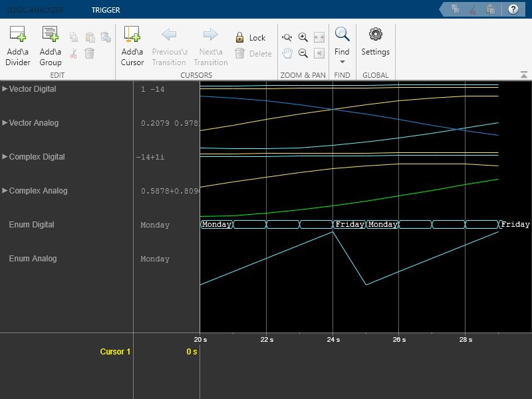This screenshot has height=399, width=532.
Task: Expand the Vector Digital signal
Action: [x=5, y=88]
